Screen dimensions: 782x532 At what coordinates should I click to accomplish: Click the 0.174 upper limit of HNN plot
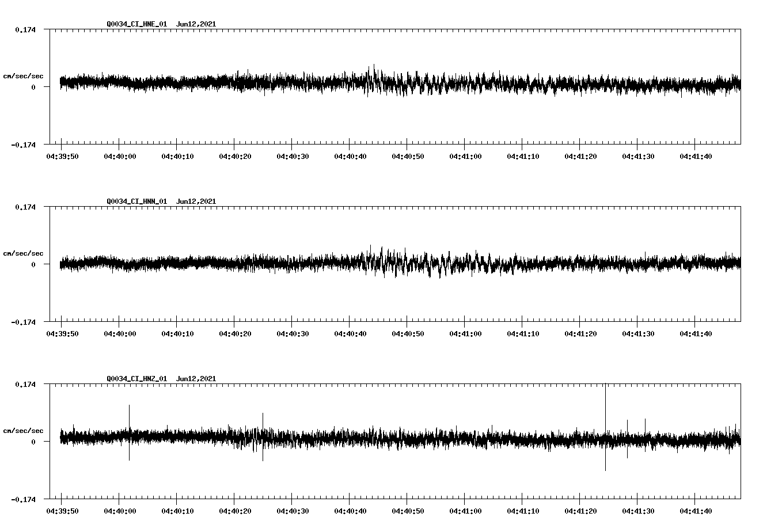[25, 207]
